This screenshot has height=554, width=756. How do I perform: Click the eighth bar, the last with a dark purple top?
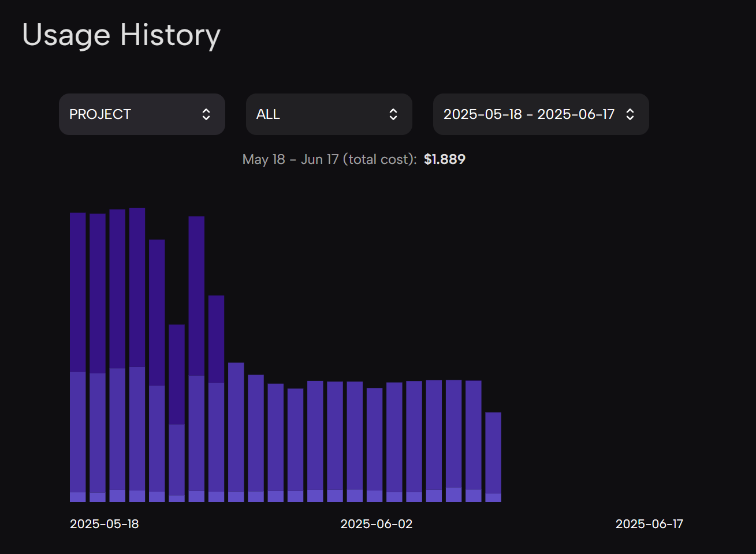click(217, 399)
